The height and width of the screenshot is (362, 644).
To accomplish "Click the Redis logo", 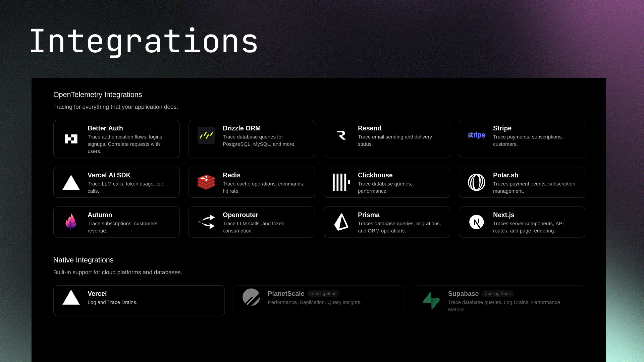I will coord(206,182).
